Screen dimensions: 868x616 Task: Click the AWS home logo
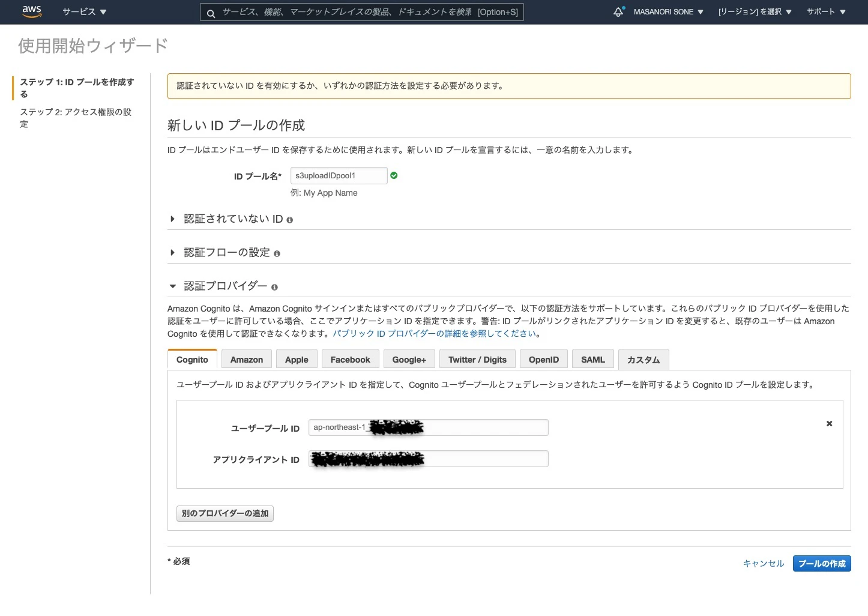(31, 11)
